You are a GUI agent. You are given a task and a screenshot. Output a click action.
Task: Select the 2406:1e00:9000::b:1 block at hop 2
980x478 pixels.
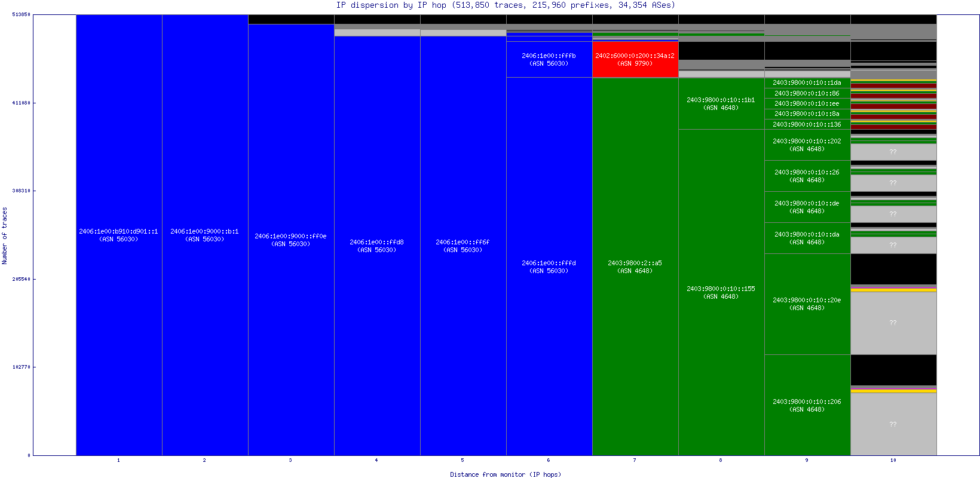(x=205, y=235)
